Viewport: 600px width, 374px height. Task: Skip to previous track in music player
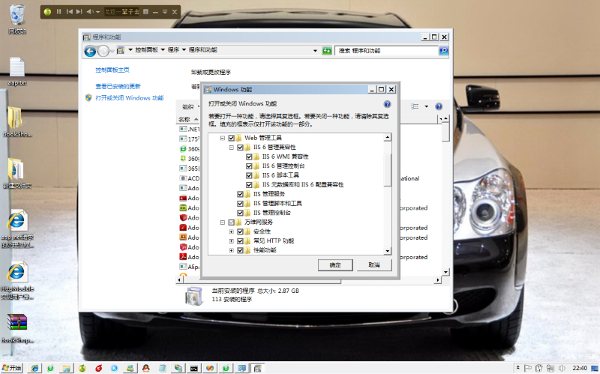pyautogui.click(x=69, y=12)
